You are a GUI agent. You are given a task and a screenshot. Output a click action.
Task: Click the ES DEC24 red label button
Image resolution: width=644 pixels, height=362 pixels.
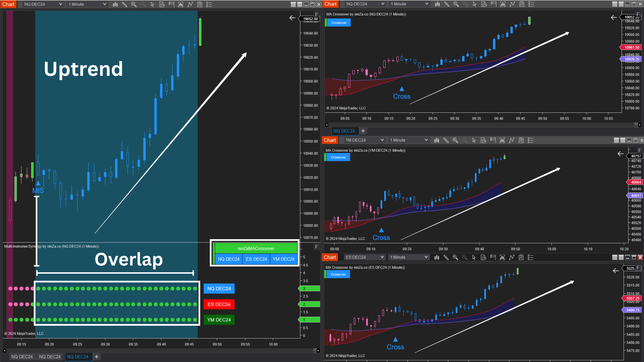point(219,304)
